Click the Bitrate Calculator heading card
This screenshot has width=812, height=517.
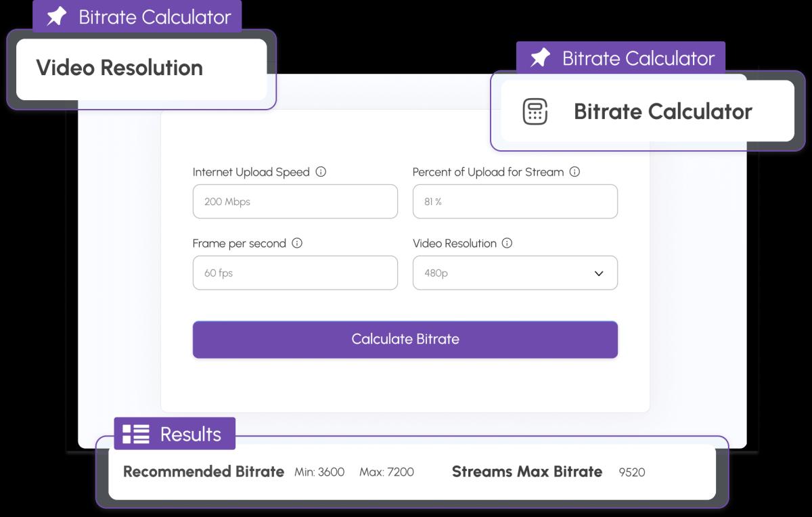click(662, 112)
